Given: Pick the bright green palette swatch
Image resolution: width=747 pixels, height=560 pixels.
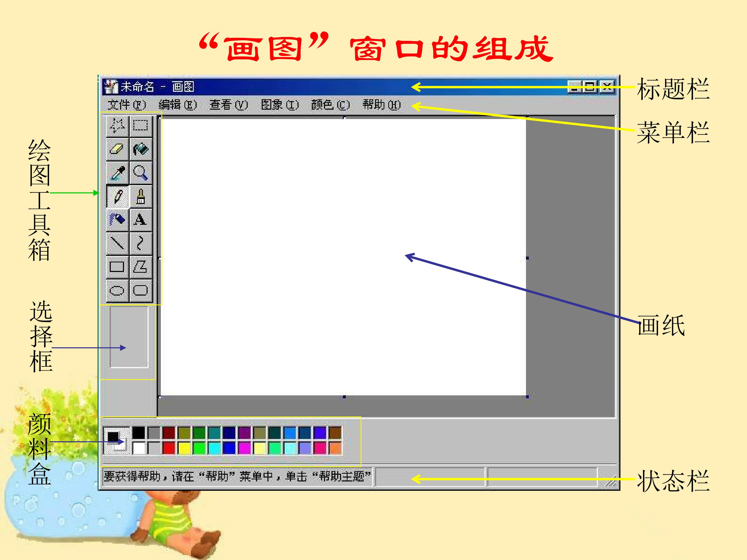Looking at the screenshot, I should point(199,448).
